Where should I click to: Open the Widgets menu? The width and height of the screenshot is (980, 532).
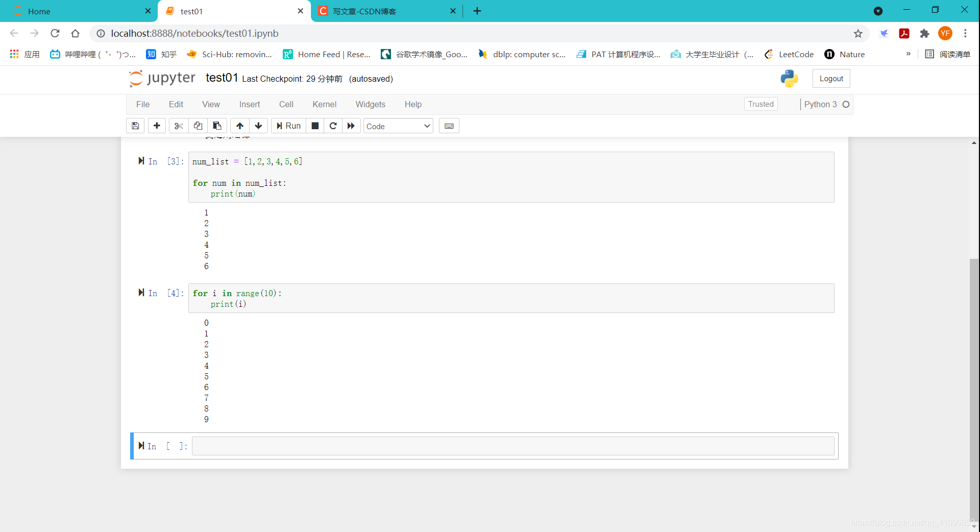point(371,104)
